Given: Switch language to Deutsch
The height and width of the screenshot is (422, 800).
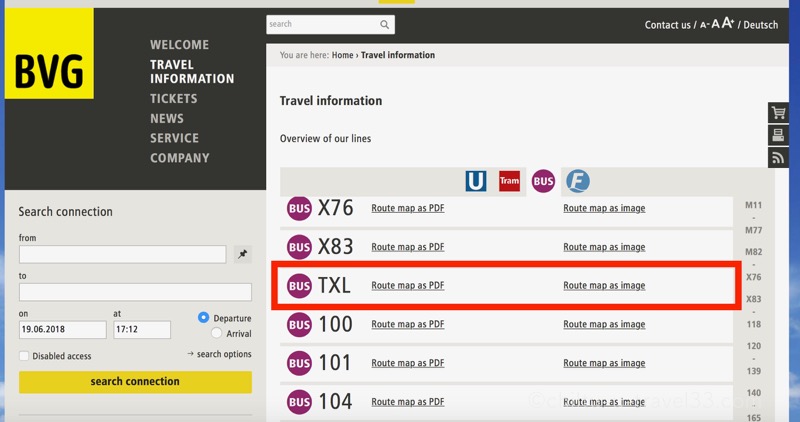Looking at the screenshot, I should tap(761, 25).
